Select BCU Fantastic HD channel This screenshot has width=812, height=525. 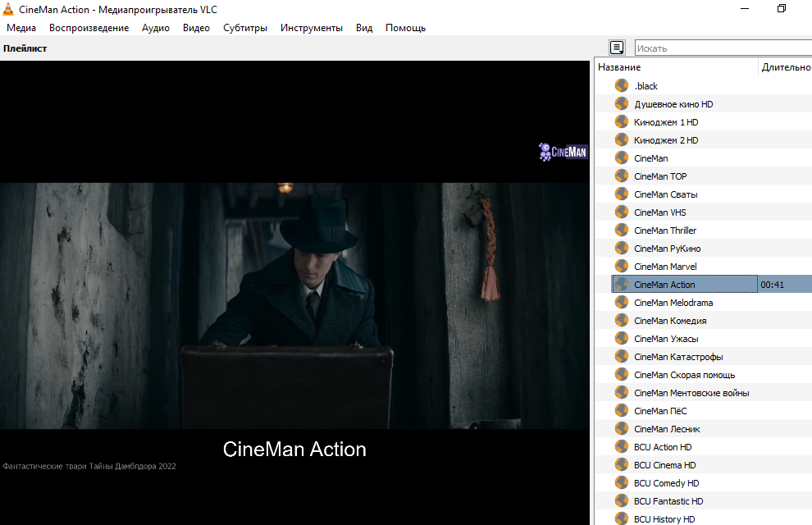pos(668,501)
